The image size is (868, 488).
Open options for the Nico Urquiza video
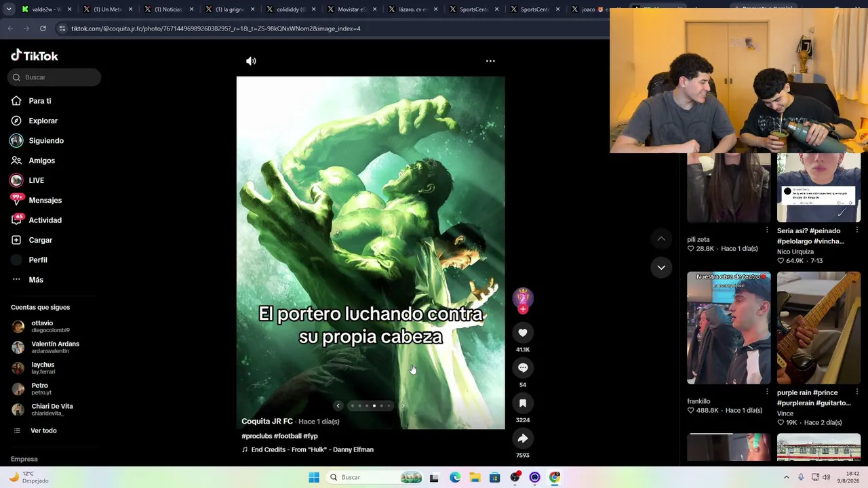point(857,230)
